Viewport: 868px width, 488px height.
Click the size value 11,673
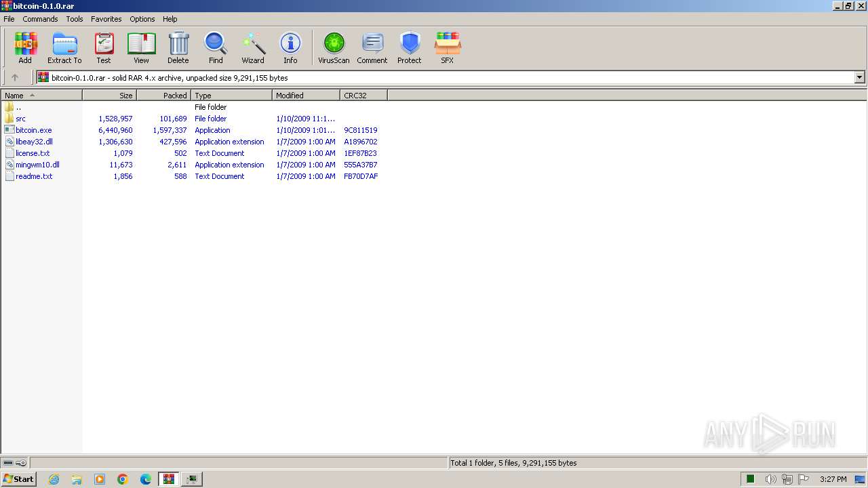click(121, 165)
